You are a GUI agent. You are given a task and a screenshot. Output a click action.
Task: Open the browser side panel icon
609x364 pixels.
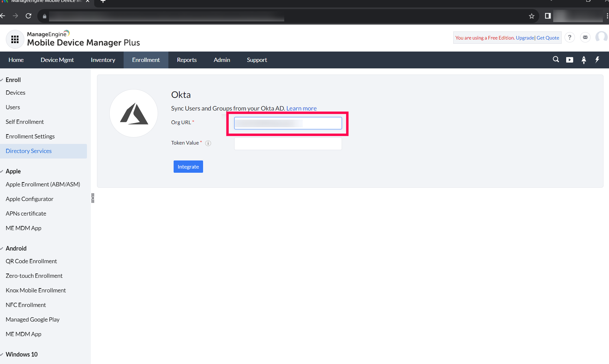tap(548, 16)
